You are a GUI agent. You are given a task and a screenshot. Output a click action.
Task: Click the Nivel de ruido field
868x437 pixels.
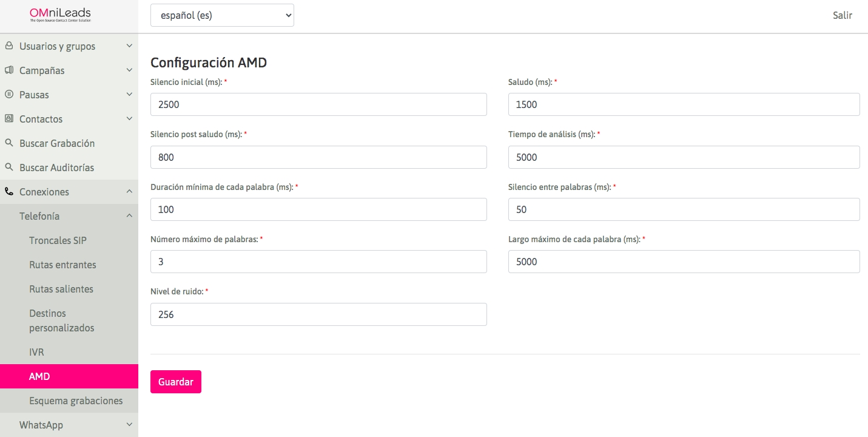(318, 314)
